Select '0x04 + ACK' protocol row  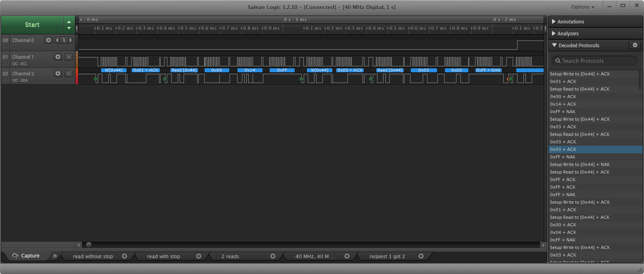(x=595, y=232)
